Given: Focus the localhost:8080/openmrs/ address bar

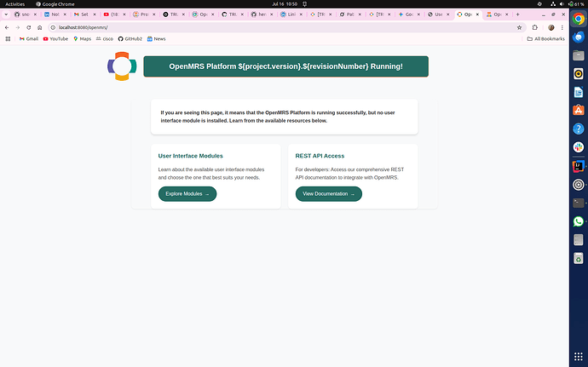Looking at the screenshot, I should tap(287, 27).
